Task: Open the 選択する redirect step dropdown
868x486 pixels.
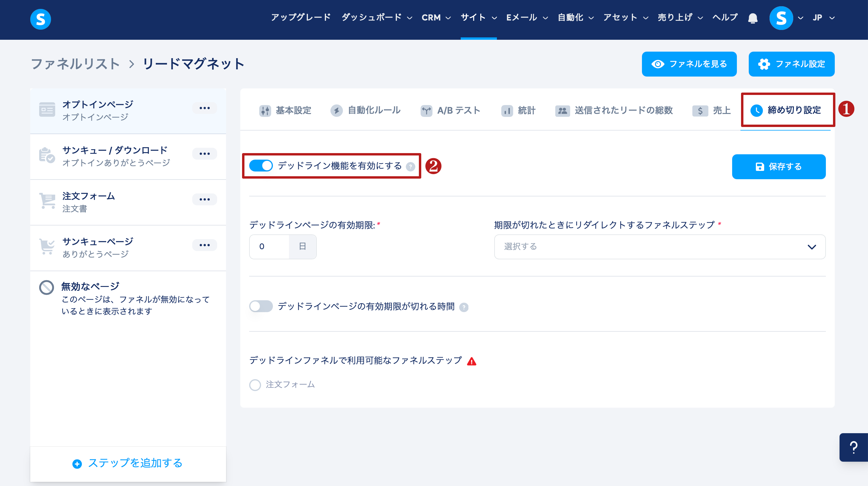Action: point(659,247)
